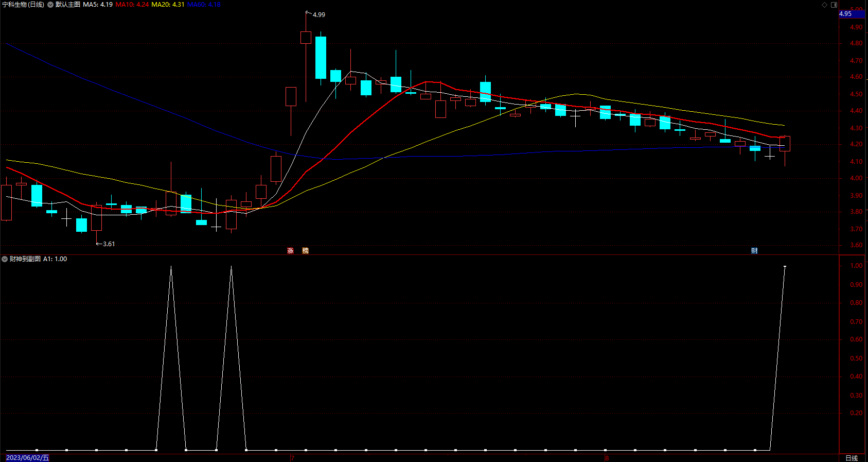Click the month 7 timeline marker
868x462 pixels.
pos(292,458)
